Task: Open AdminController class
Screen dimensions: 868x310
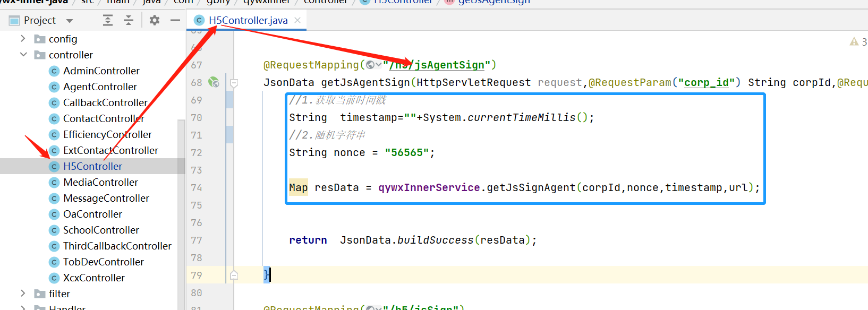Action: (x=101, y=71)
